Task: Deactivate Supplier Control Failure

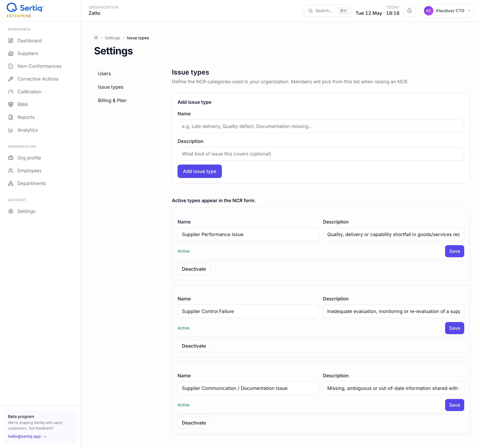Action: [194, 346]
